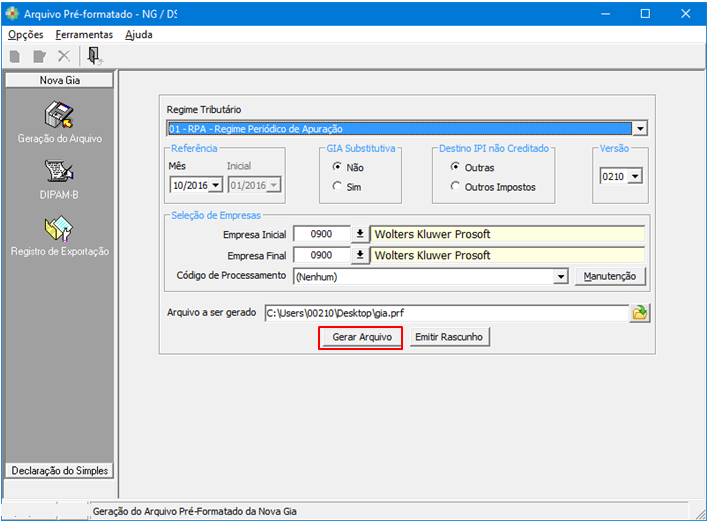Open the Registro de Exportação icon
The height and width of the screenshot is (522, 709).
(x=60, y=230)
